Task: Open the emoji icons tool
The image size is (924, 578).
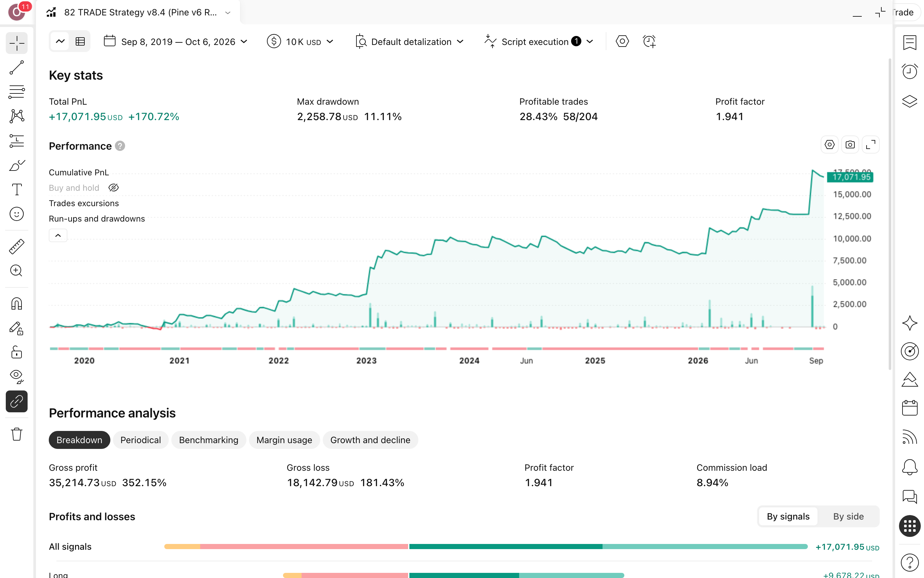Action: [17, 214]
